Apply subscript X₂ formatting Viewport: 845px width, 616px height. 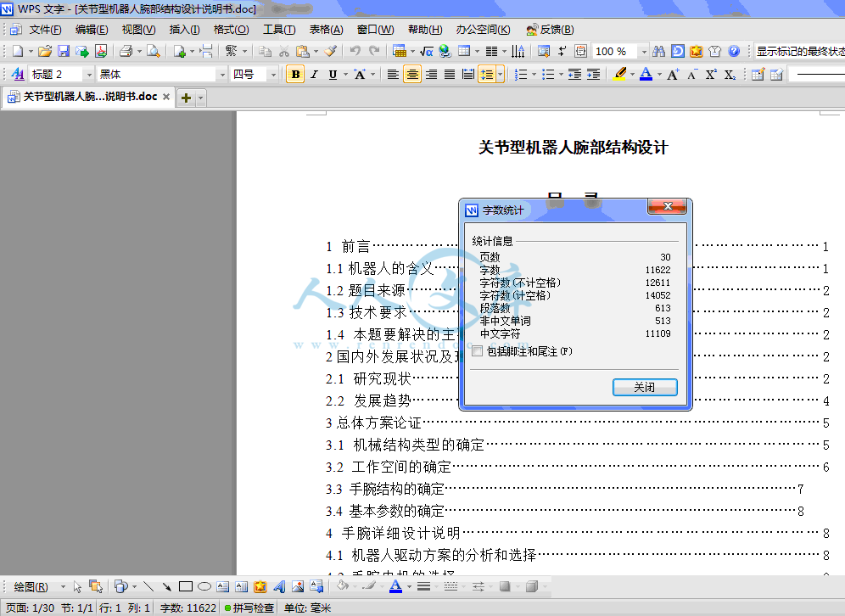(730, 75)
